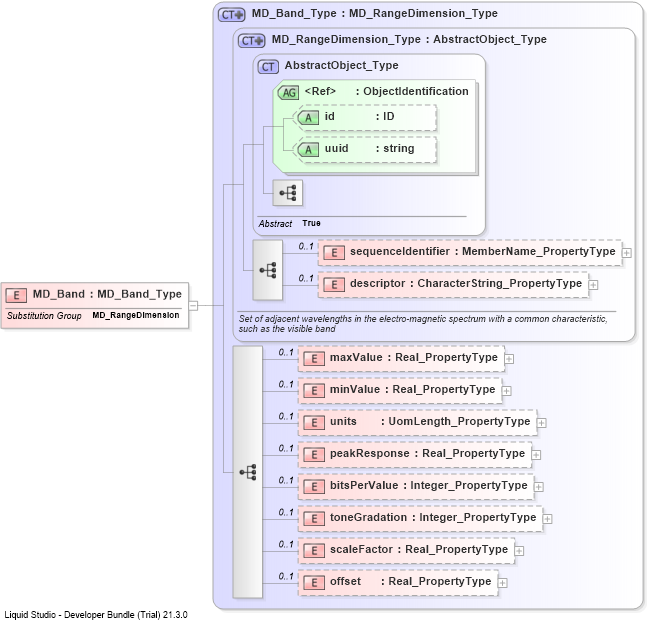Image resolution: width=647 pixels, height=620 pixels.
Task: Click the Abstract True property
Action: click(x=289, y=224)
